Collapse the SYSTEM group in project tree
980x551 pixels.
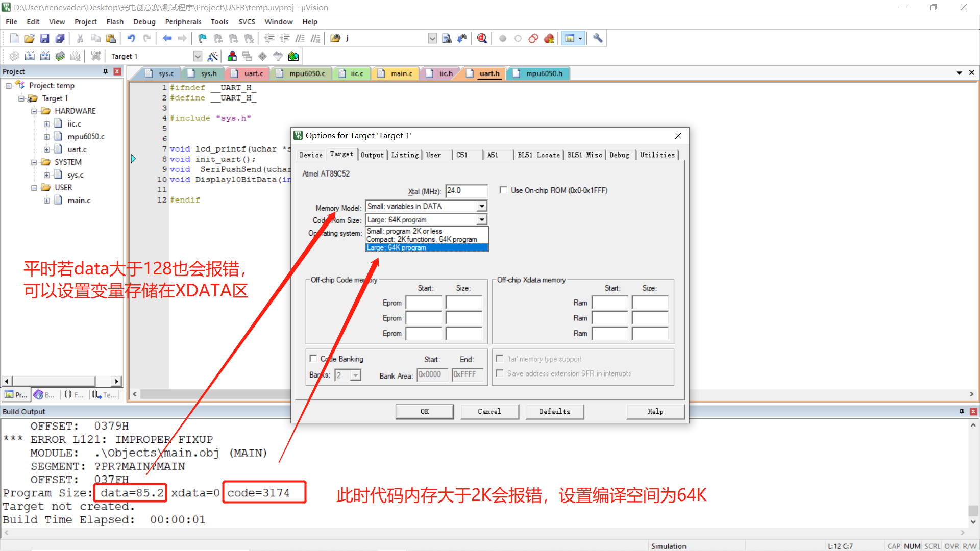[x=34, y=162]
